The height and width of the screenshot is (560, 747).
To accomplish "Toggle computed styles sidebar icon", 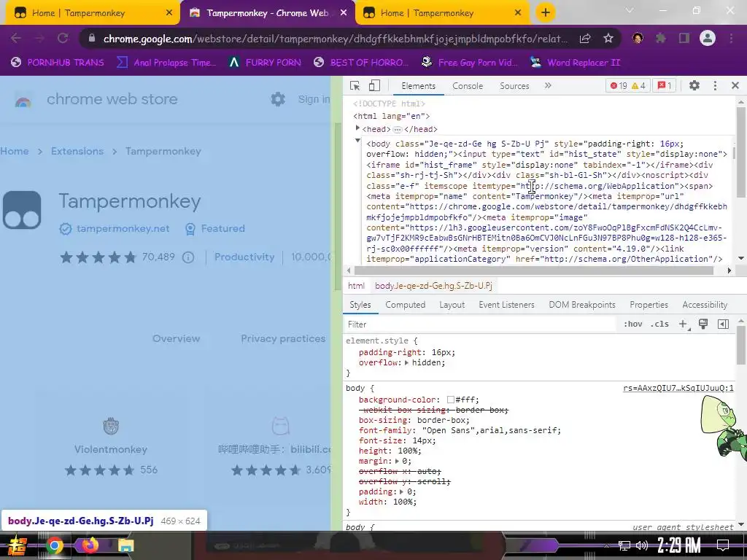I will [723, 324].
